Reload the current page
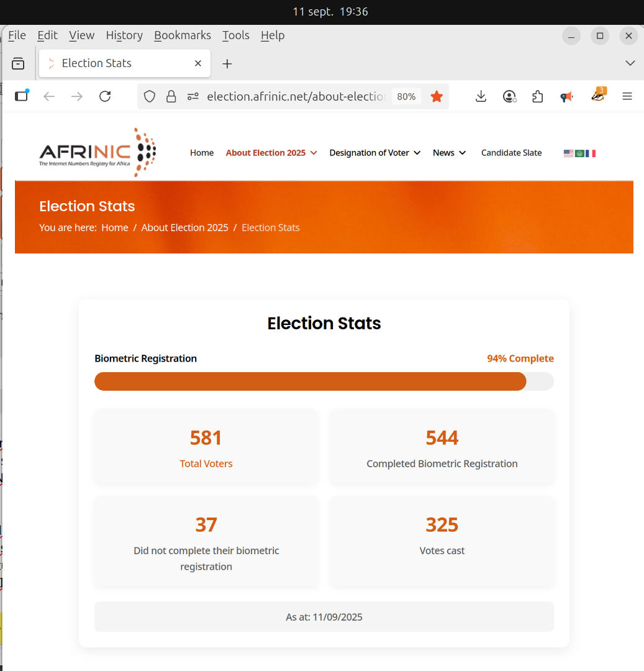The height and width of the screenshot is (671, 644). coord(105,96)
